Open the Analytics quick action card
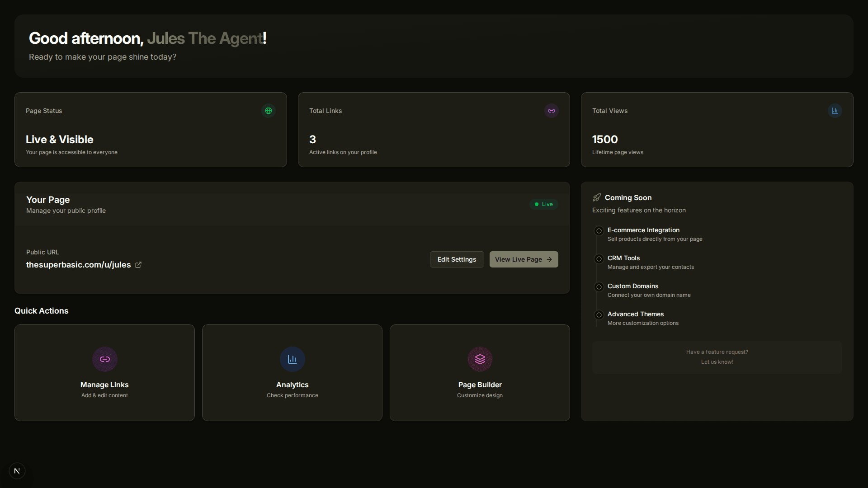The image size is (868, 488). click(x=292, y=372)
